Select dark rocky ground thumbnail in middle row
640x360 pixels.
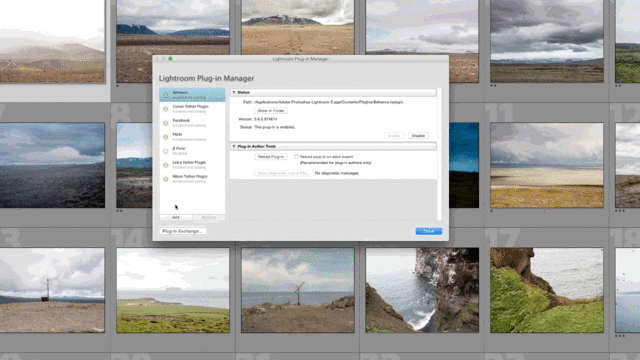[52, 165]
